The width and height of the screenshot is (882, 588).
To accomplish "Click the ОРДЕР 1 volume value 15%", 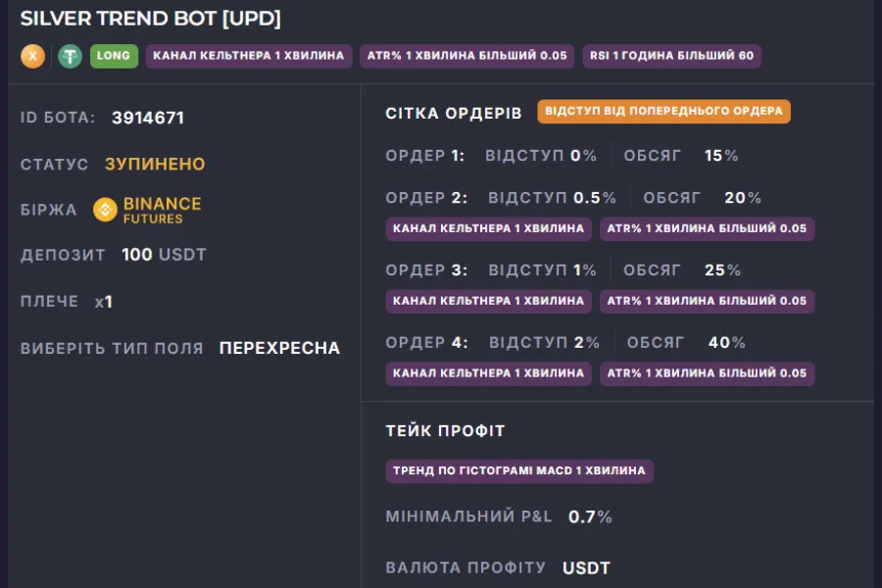I will pos(721,156).
